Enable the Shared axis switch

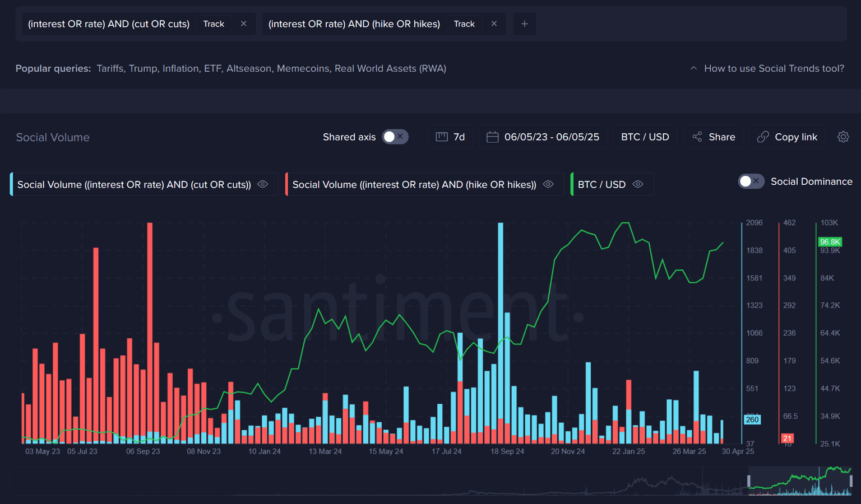click(x=395, y=137)
